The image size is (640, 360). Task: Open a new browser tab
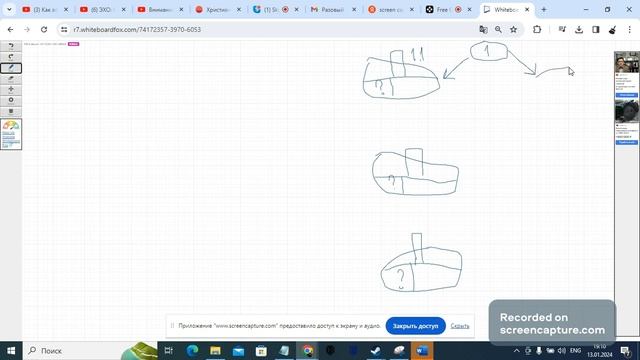coord(544,9)
